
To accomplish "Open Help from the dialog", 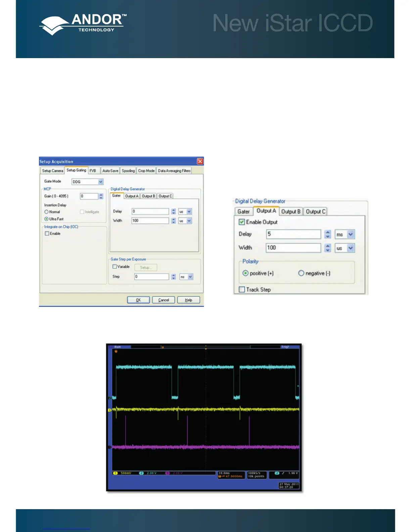I will coord(189,300).
